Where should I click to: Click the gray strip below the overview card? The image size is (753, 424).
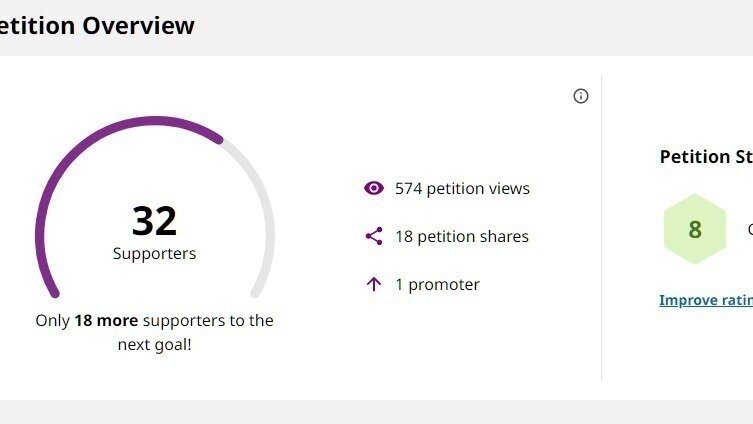pos(376,412)
